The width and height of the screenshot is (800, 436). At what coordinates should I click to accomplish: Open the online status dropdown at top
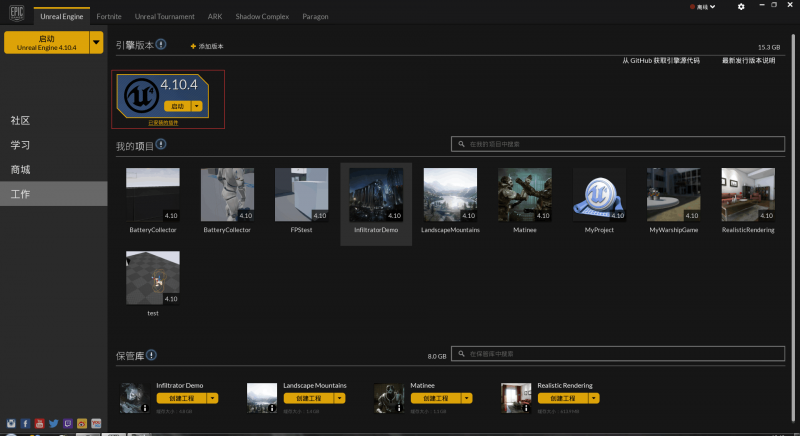[x=703, y=7]
